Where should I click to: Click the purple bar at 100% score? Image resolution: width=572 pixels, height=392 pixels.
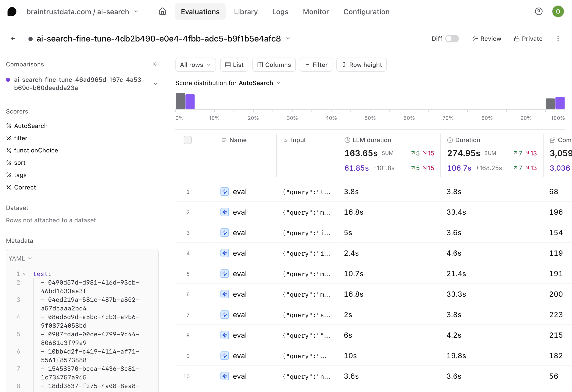tap(560, 103)
